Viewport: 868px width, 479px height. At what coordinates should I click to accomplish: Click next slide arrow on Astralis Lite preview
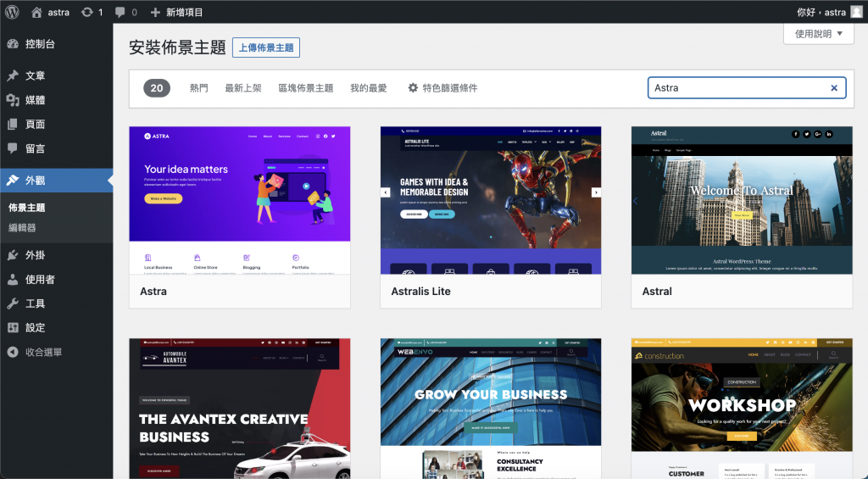click(x=596, y=192)
